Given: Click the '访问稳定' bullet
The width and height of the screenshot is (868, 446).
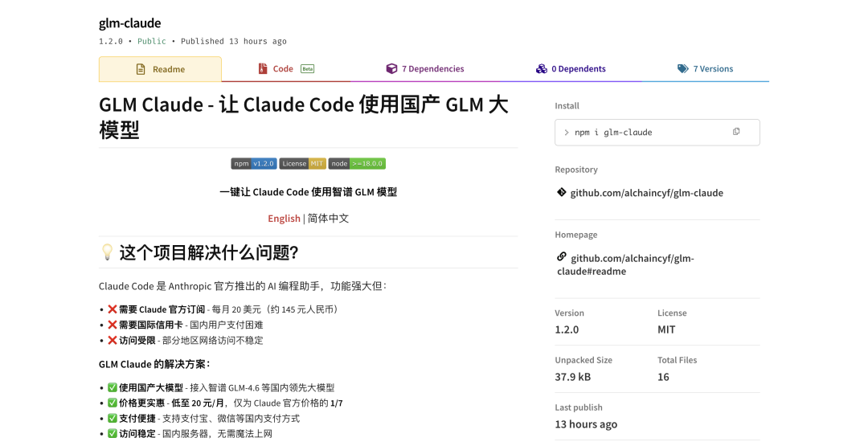Looking at the screenshot, I should point(190,434).
